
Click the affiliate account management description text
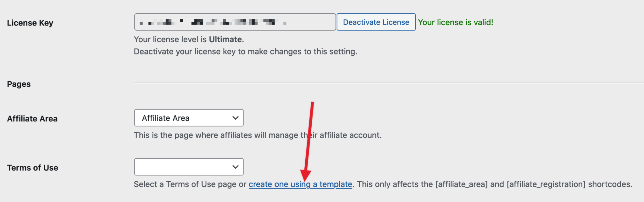pyautogui.click(x=258, y=135)
